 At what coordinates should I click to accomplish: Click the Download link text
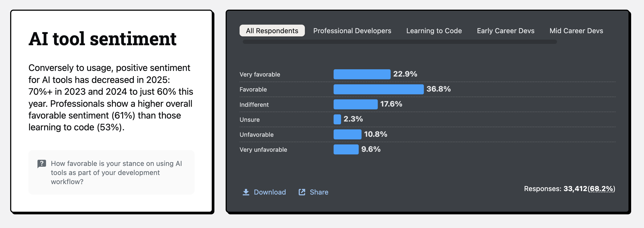270,192
